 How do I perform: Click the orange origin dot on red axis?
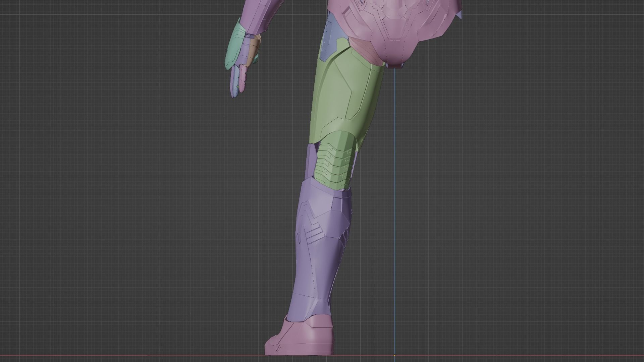(394, 355)
